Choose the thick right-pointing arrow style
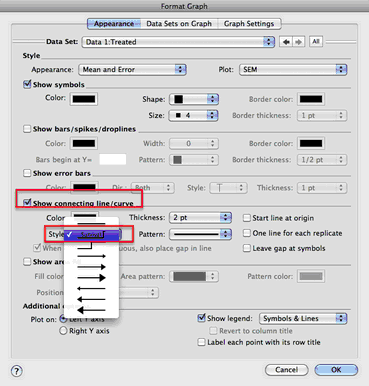Image resolution: width=369 pixels, height=386 pixels. click(x=91, y=277)
